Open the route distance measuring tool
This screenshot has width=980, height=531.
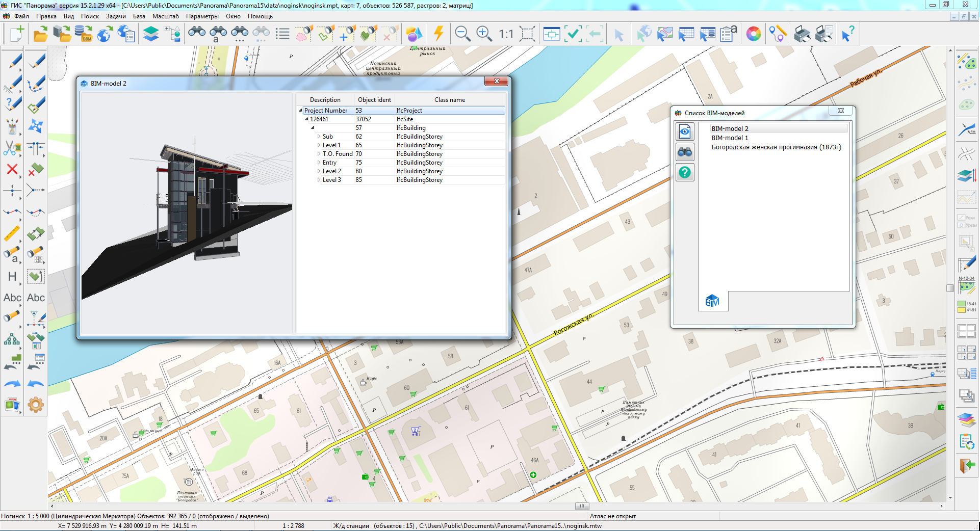[778, 34]
